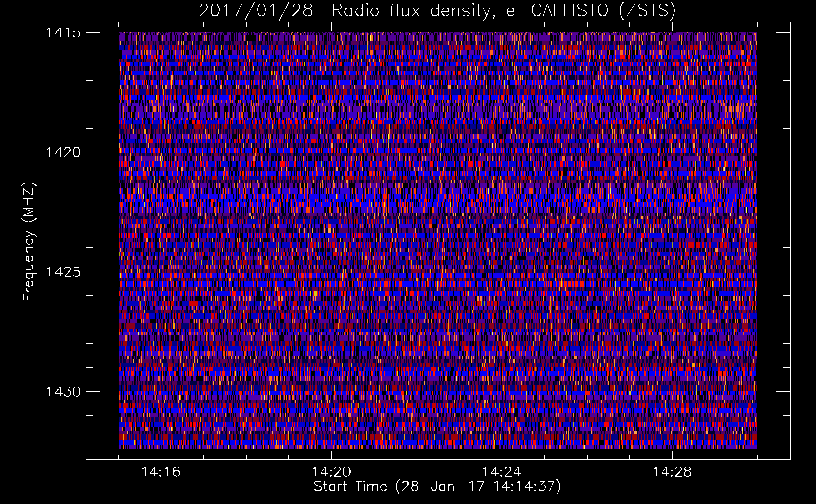Click the 14:24 time tick label
816x504 pixels.
click(502, 472)
